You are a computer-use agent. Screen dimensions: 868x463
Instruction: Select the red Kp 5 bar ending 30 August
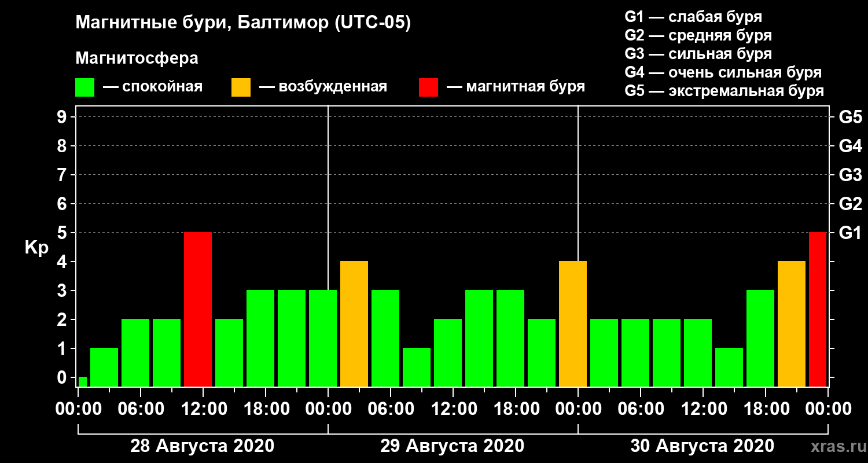[818, 310]
